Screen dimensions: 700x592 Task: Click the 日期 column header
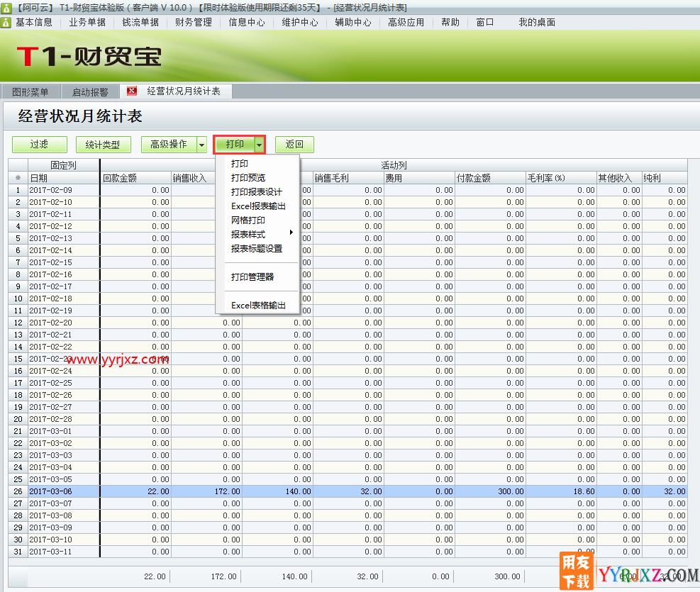(x=63, y=178)
